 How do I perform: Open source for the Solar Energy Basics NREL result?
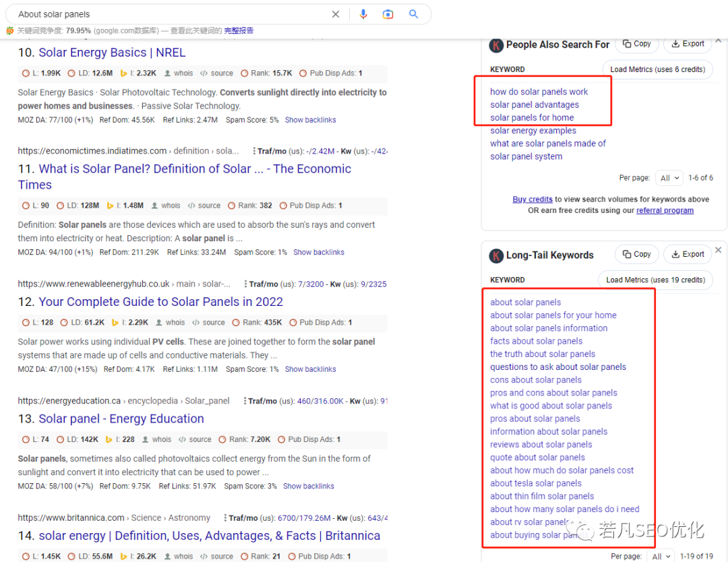click(x=217, y=73)
